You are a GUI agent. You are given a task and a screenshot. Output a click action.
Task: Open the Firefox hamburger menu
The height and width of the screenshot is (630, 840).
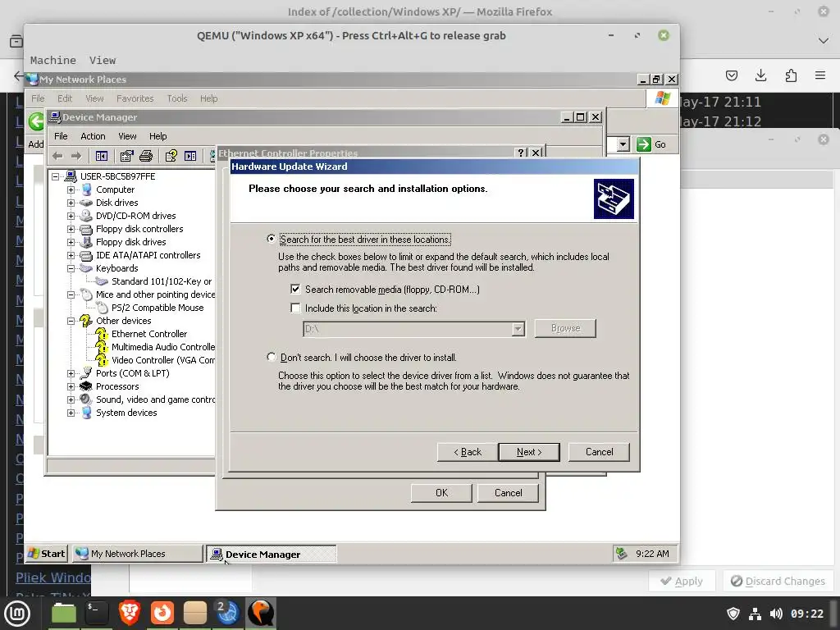tap(820, 75)
